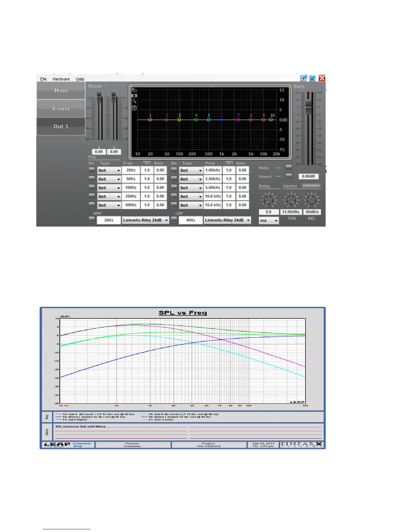Click the camera snapshot icon in the EQ graph
This screenshot has width=411, height=532.
click(x=134, y=96)
